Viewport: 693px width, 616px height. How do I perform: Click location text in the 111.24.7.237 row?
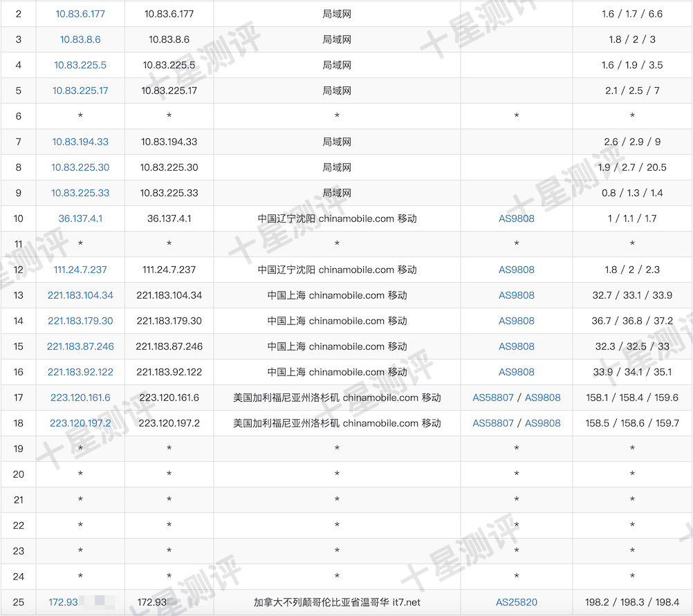tap(337, 270)
